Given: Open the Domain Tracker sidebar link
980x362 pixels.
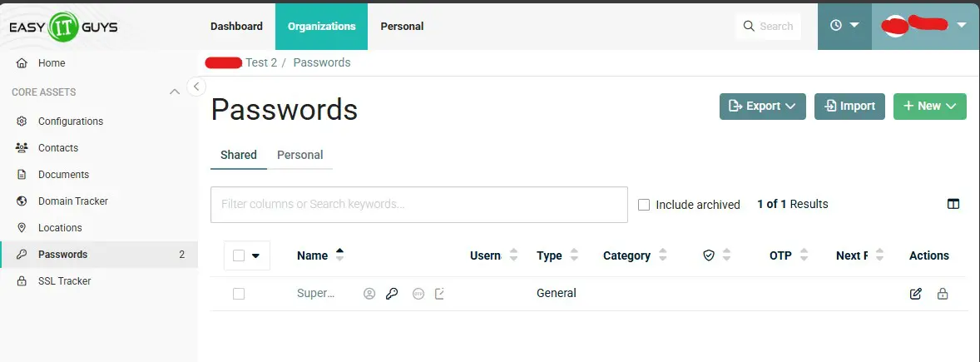Looking at the screenshot, I should [73, 201].
